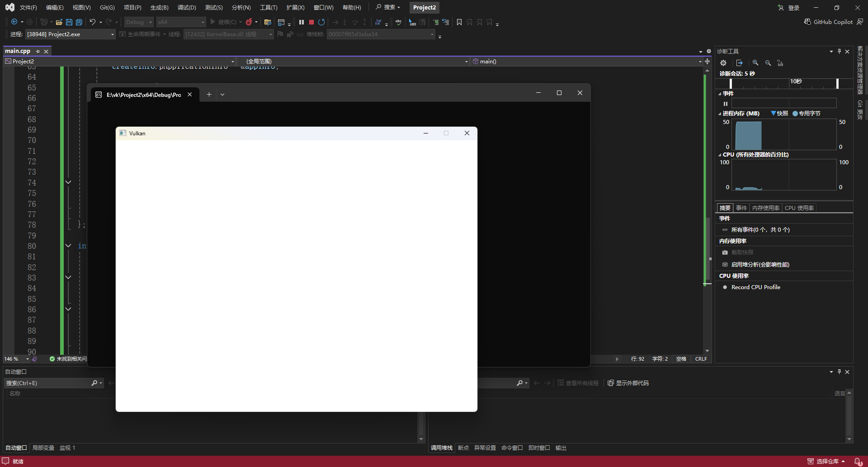Click the Step Out icon
The height and width of the screenshot is (467, 868).
pos(365,22)
